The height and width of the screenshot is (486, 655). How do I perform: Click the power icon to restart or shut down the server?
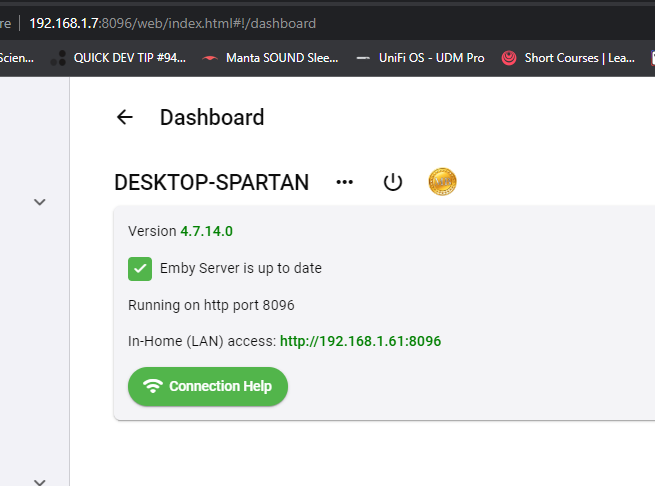click(393, 182)
